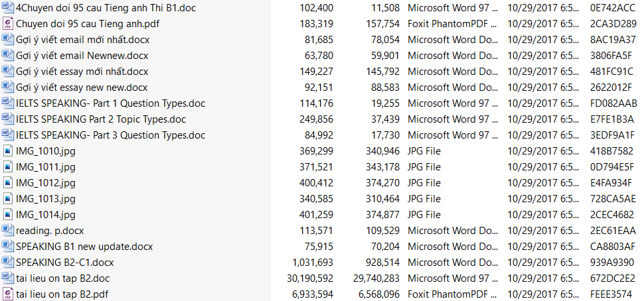Click the PDF icon beside Chuyen doi 95 cau Tieng anh.pdf
This screenshot has width=644, height=301.
tap(7, 24)
